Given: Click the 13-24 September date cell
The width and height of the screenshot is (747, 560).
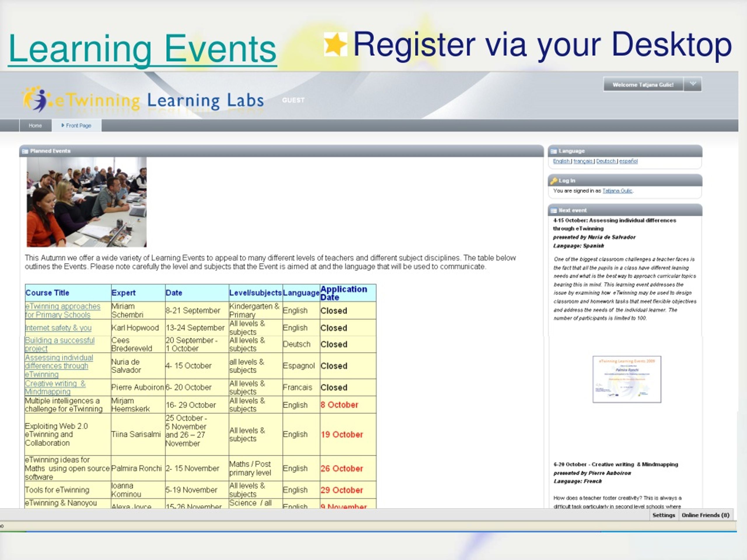Looking at the screenshot, I should (x=197, y=328).
